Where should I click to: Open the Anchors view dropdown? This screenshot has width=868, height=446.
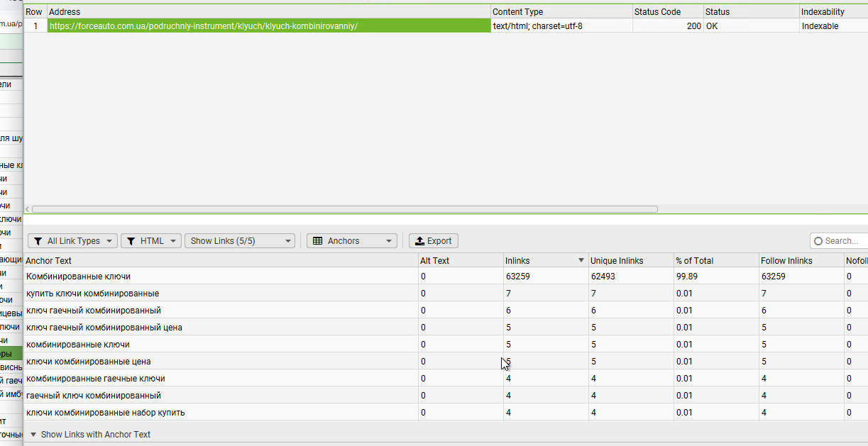click(x=352, y=241)
